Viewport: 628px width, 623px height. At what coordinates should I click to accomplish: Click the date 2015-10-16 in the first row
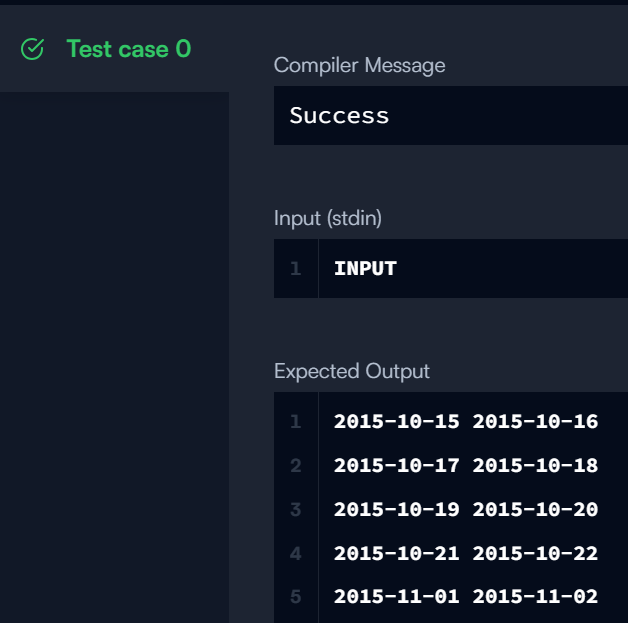point(535,421)
